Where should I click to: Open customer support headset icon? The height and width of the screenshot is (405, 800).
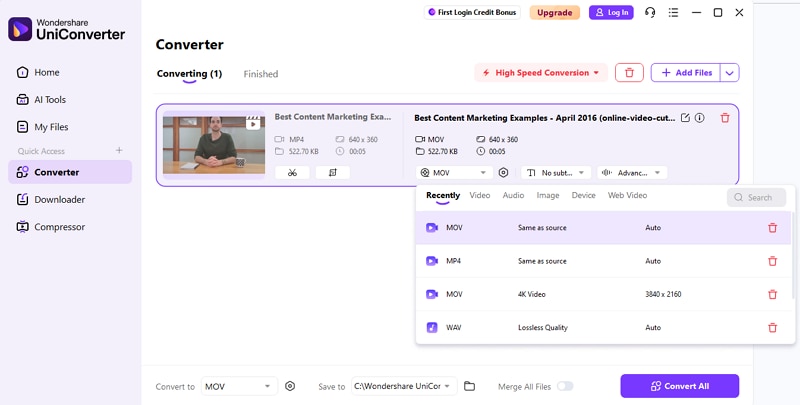pos(649,12)
